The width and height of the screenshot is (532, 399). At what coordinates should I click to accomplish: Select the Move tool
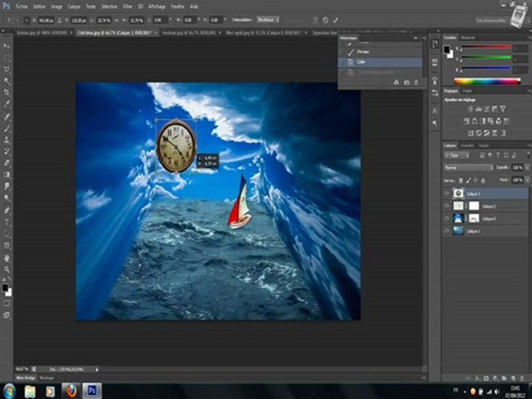click(x=7, y=46)
